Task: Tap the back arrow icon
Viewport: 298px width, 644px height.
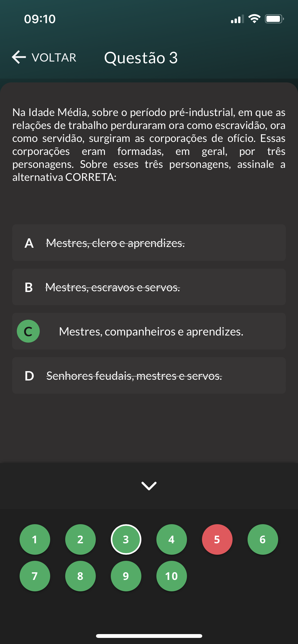Action: [19, 57]
